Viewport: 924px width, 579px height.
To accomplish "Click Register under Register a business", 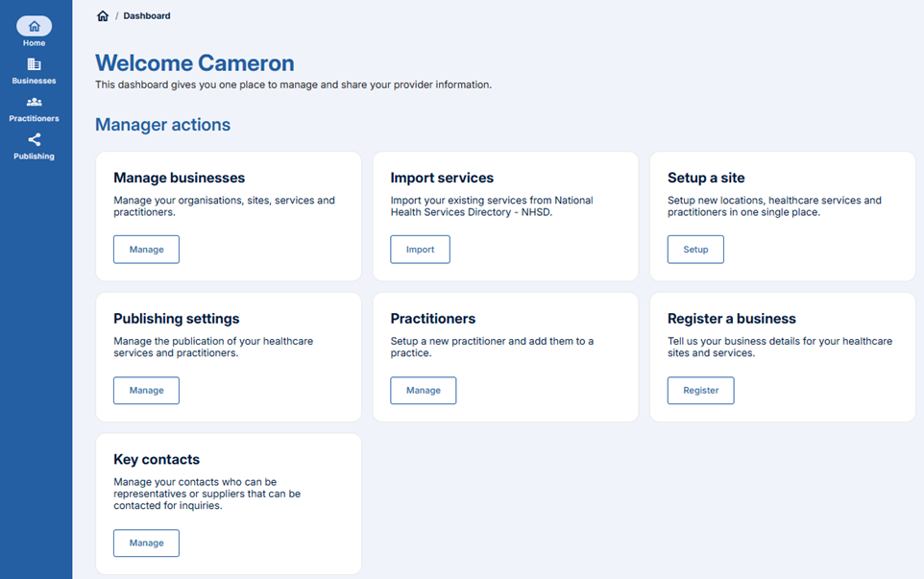I will tap(700, 390).
